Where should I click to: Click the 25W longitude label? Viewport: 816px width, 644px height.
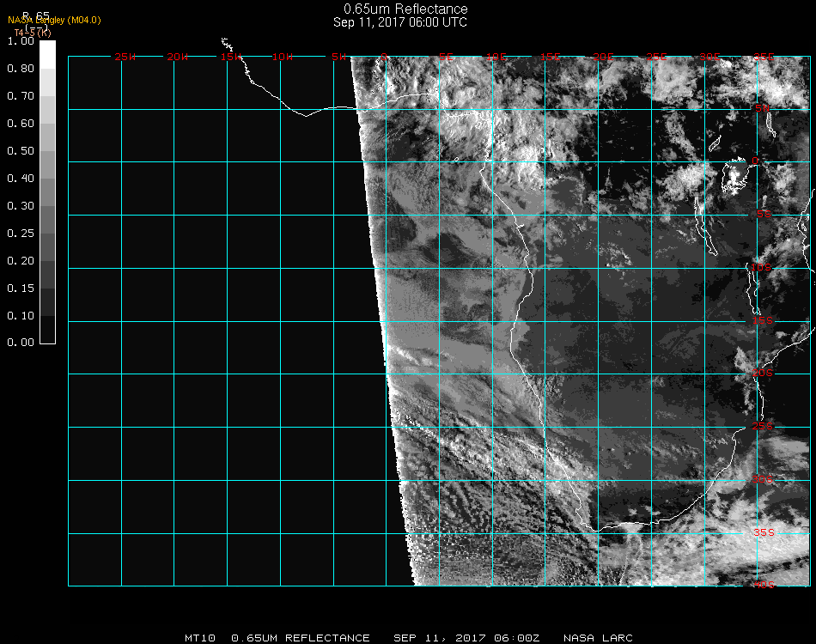125,57
